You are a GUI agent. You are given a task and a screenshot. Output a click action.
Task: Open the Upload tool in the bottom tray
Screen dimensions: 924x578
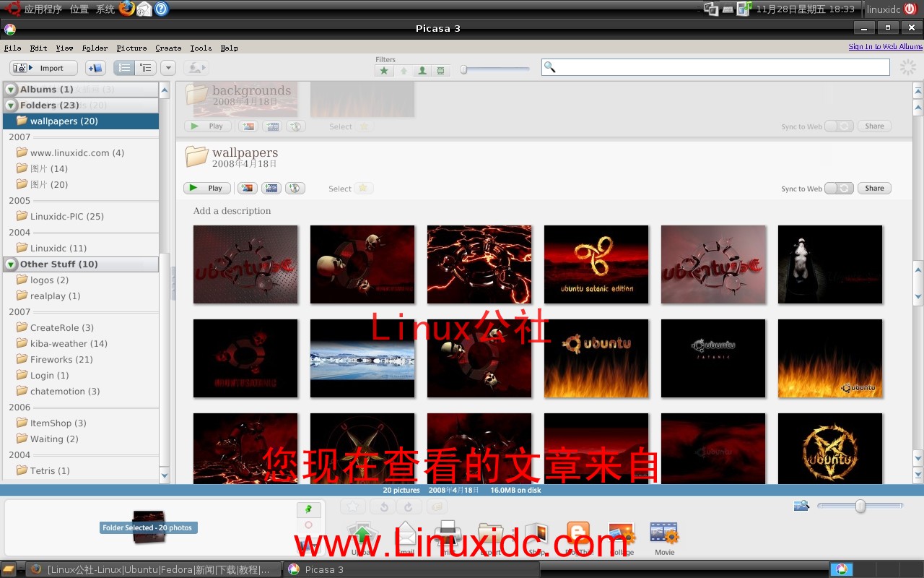click(363, 535)
